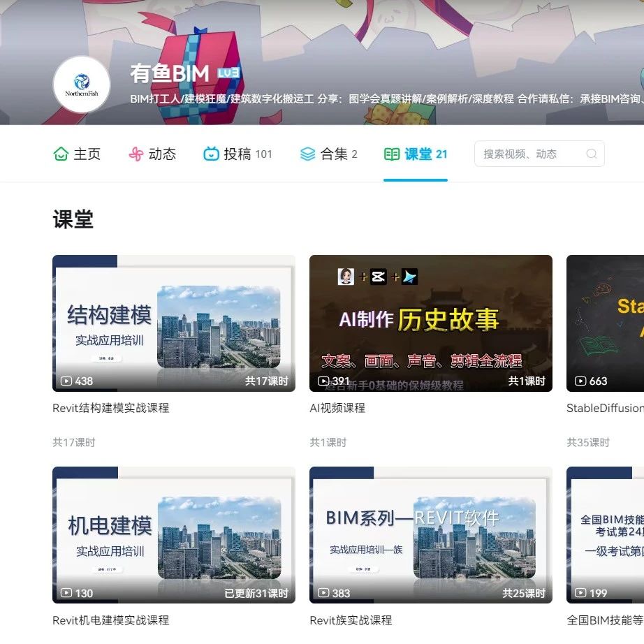
Task: Click the home icon beside 主页
Action: coord(61,154)
